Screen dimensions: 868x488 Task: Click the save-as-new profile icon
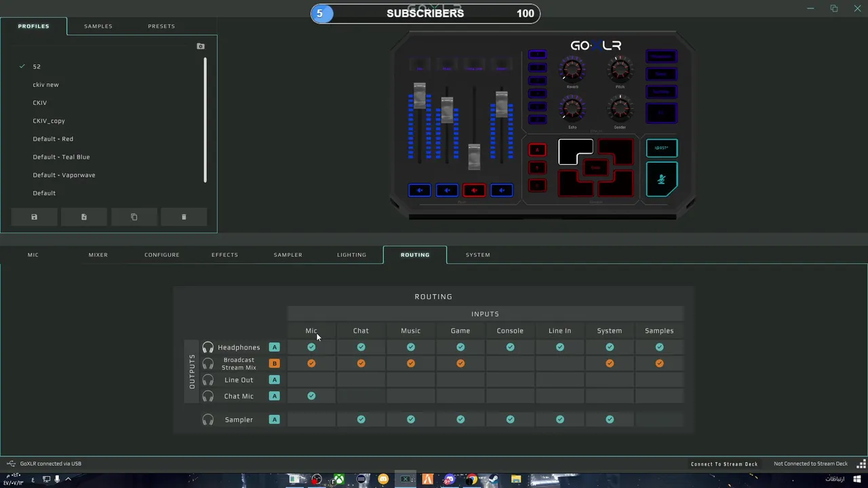[x=84, y=217]
